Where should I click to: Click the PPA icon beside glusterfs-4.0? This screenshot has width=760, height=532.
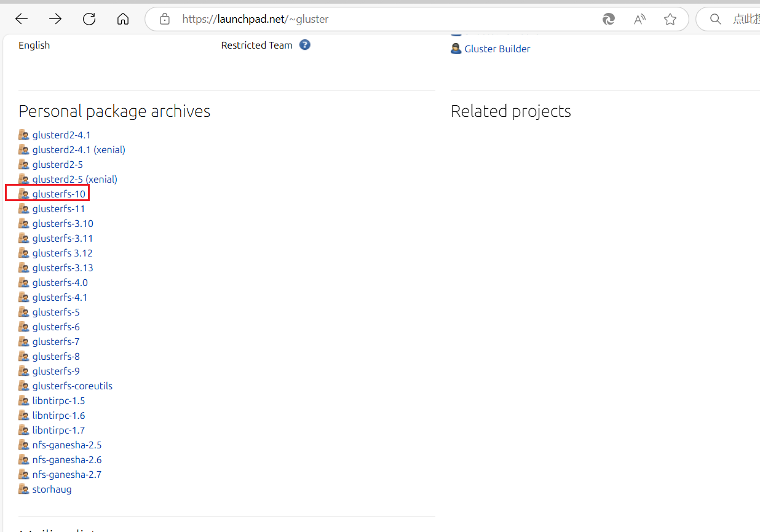click(24, 282)
